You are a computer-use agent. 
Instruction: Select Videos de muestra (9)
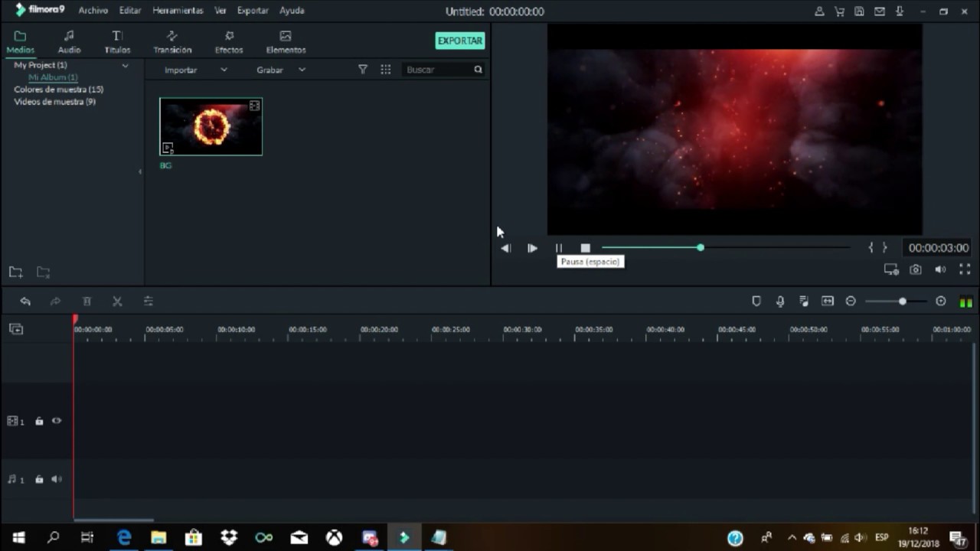tap(54, 102)
